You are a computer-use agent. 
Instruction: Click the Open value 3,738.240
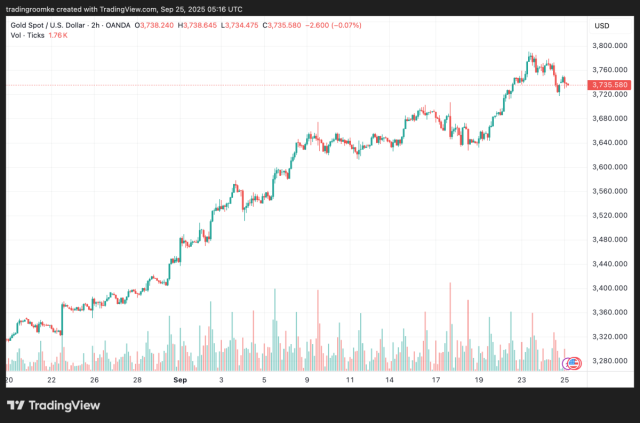point(157,25)
